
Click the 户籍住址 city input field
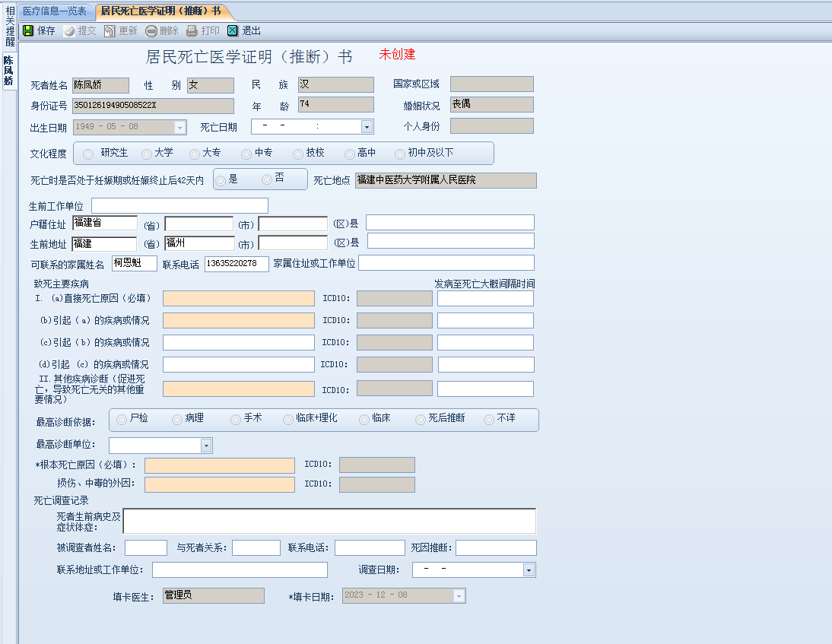[199, 224]
